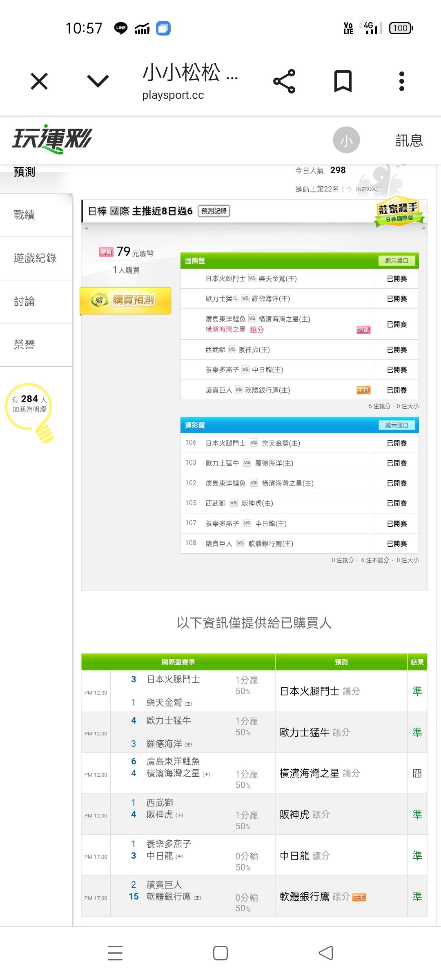Tap the 加我為明燈 lightbulb icon

pos(29,412)
